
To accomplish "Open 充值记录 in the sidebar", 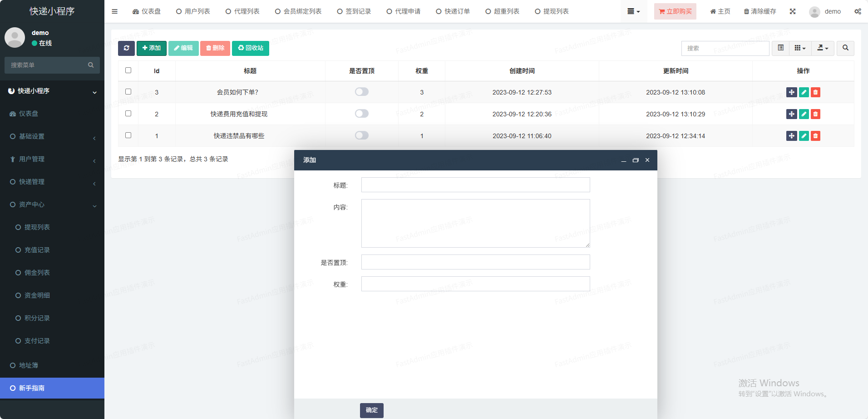I will coord(37,250).
